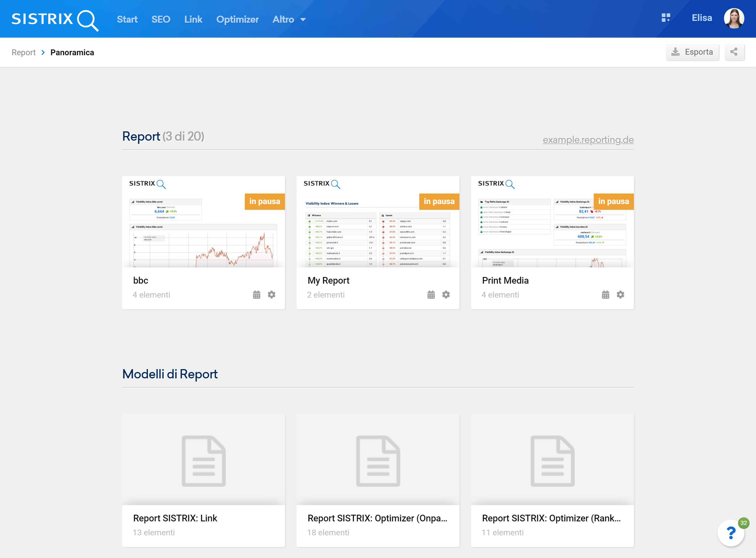Click the share icon button

pos(734,52)
